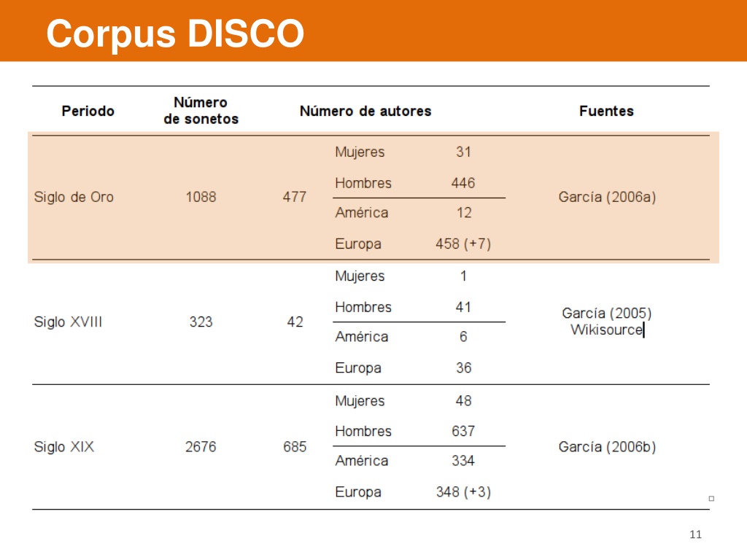Select the América value '334'

coord(463,461)
